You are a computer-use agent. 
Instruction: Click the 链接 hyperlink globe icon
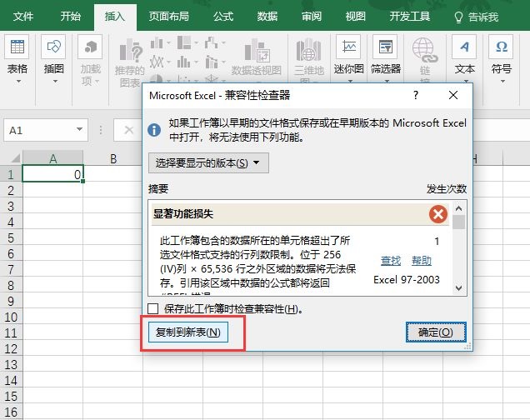click(424, 50)
